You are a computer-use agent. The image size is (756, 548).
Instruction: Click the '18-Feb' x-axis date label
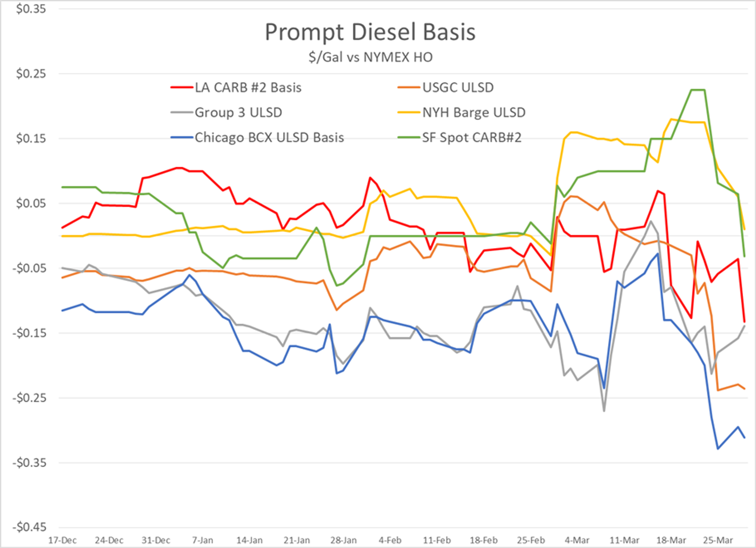(483, 540)
